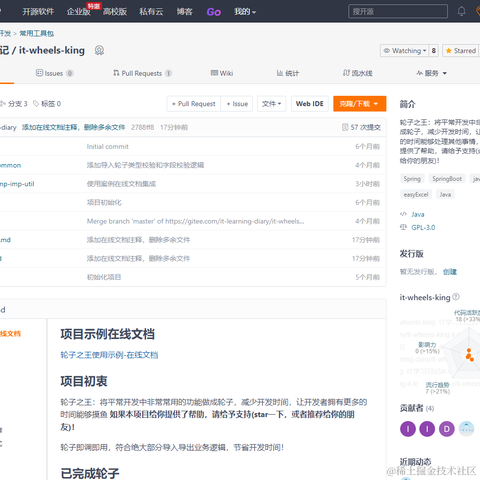Click the first purple 'I' contributor avatar

click(408, 429)
